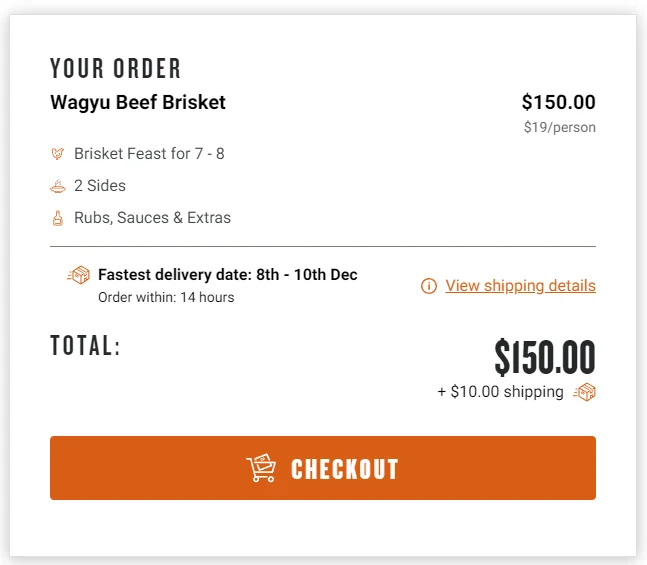Click the $19/person text
Viewport: 647px width, 565px height.
coord(560,127)
